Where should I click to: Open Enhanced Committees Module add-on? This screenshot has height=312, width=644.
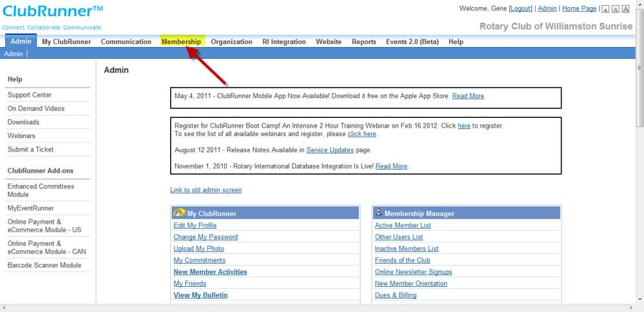coord(41,190)
